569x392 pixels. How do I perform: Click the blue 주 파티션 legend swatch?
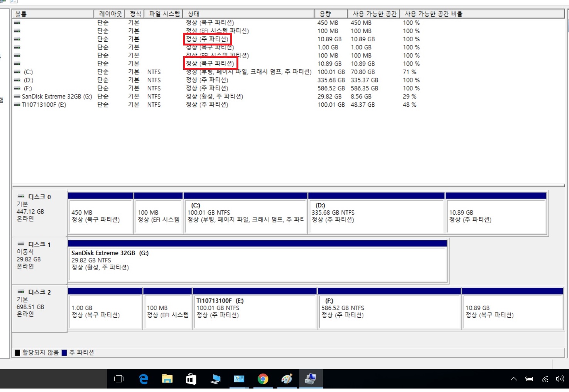64,353
